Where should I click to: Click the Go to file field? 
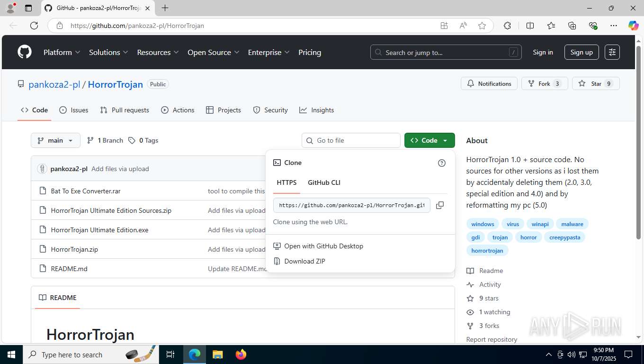coord(351,140)
